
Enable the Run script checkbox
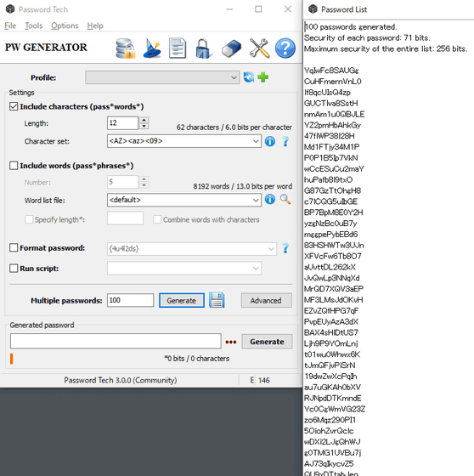pos(14,269)
